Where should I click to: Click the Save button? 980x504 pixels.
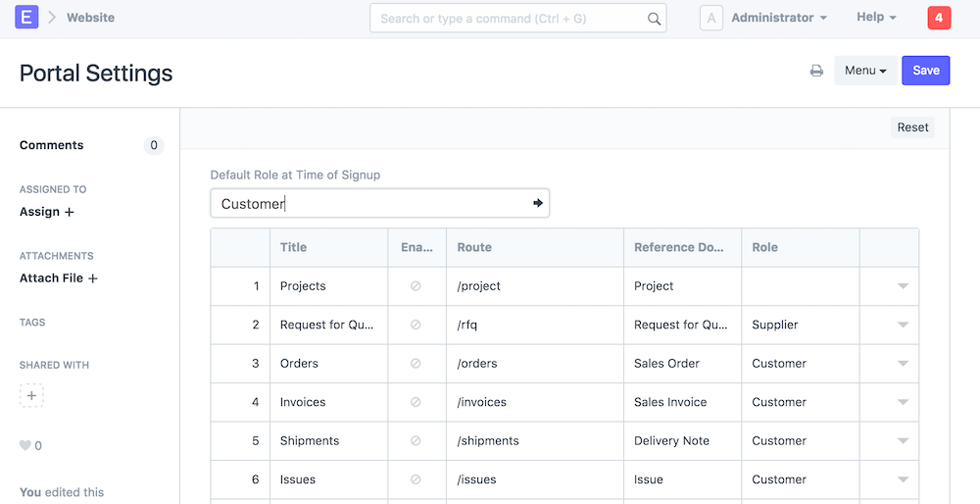pyautogui.click(x=925, y=71)
